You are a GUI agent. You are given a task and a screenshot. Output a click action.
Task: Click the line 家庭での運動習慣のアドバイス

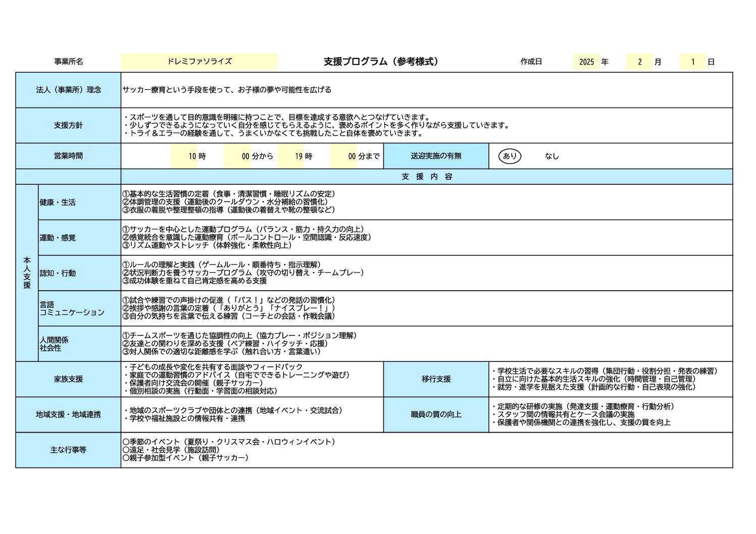[236, 375]
